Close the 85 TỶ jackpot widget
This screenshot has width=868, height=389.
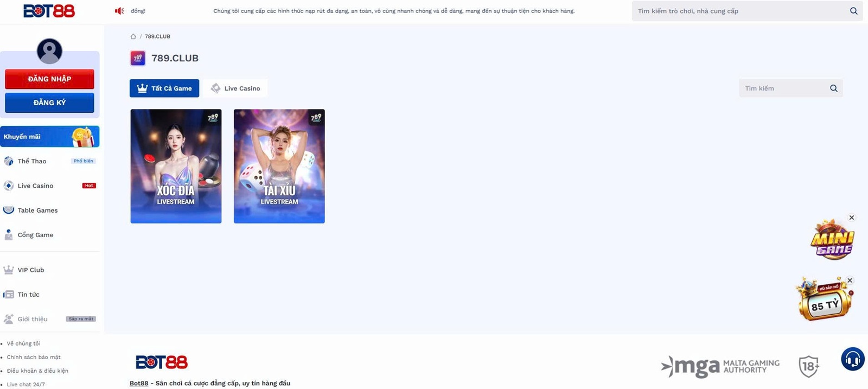pyautogui.click(x=850, y=280)
